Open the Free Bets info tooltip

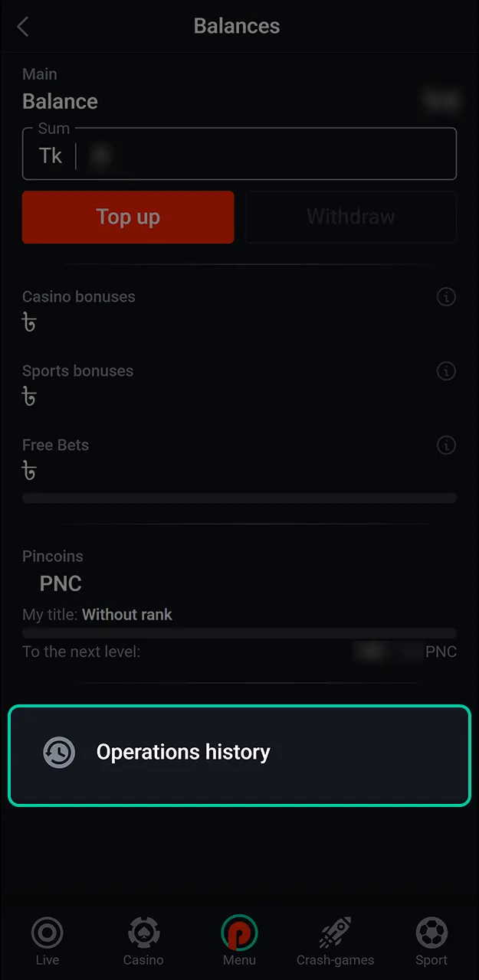pyautogui.click(x=446, y=445)
